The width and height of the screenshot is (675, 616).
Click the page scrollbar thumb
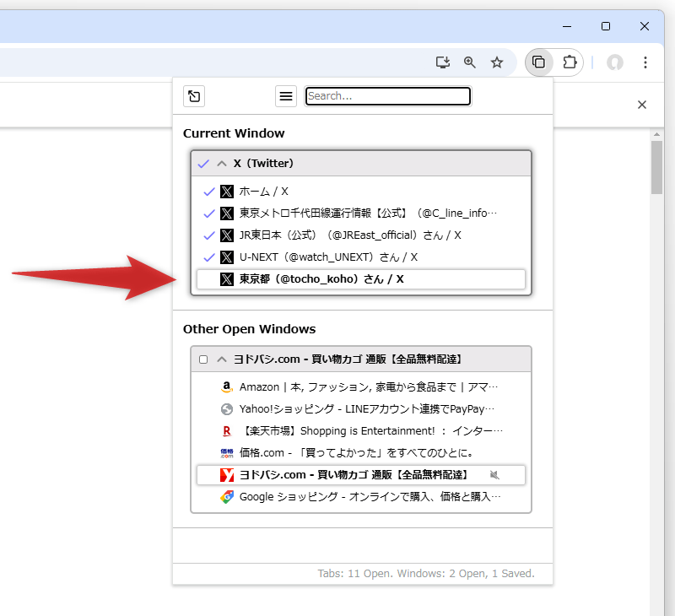click(656, 167)
